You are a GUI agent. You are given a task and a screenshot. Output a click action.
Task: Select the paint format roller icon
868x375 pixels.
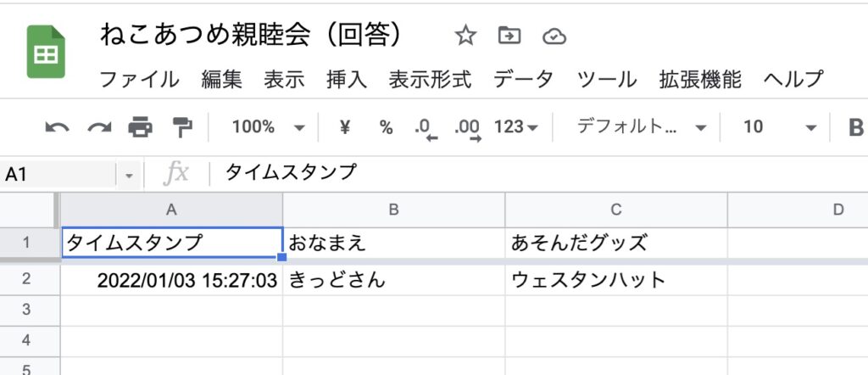tap(183, 127)
